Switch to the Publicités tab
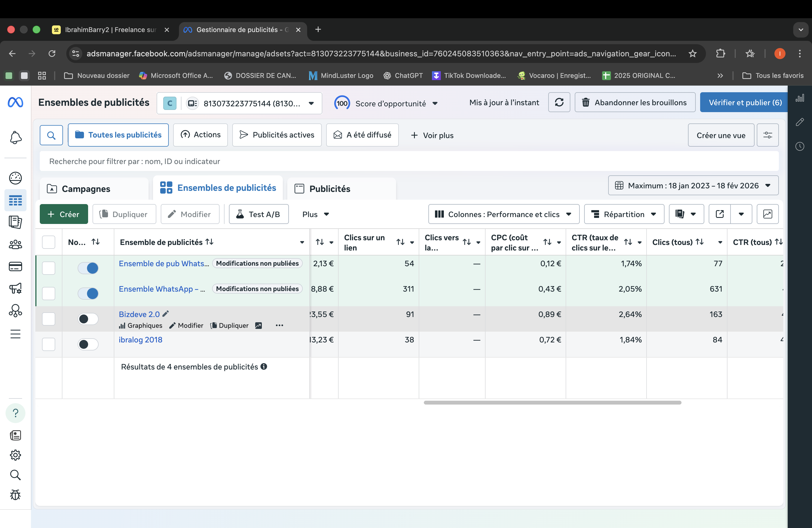Image resolution: width=812 pixels, height=528 pixels. point(329,189)
